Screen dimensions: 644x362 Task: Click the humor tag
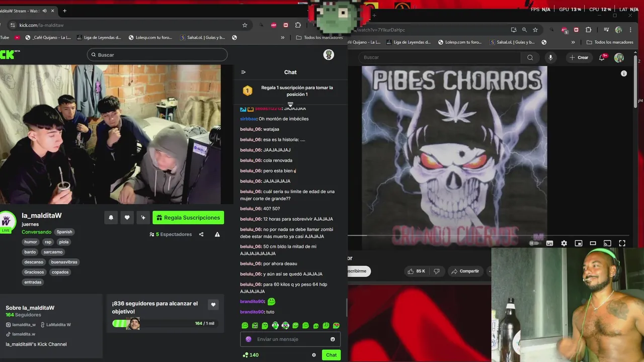pos(31,242)
